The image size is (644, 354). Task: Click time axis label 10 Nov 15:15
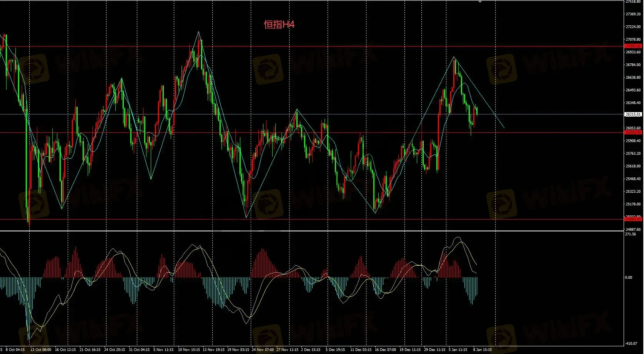point(189,350)
